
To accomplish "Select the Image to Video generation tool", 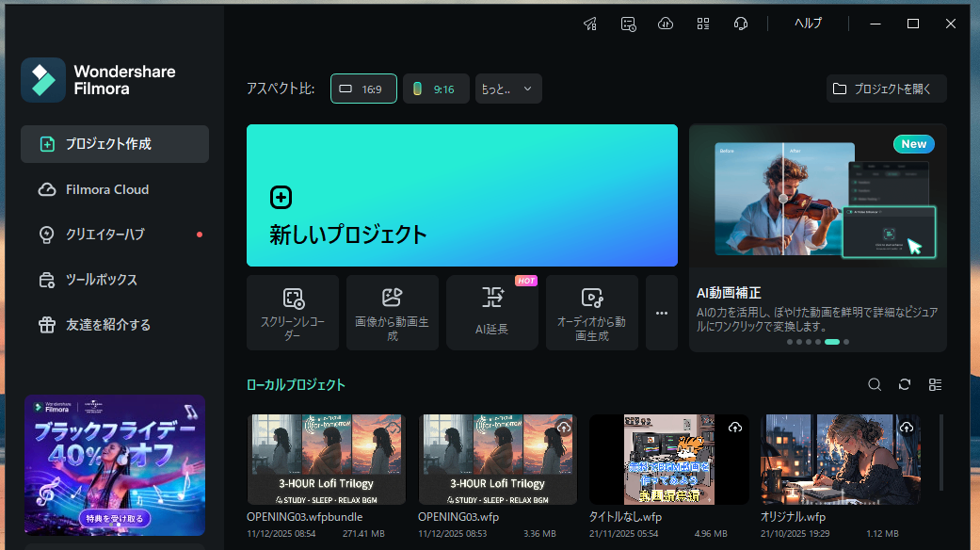I will coord(392,312).
